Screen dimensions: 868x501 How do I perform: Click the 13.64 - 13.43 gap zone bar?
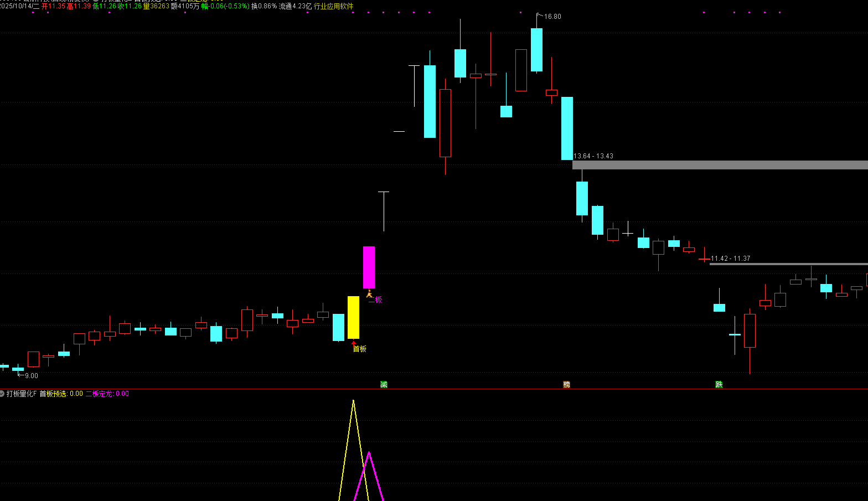[x=720, y=165]
